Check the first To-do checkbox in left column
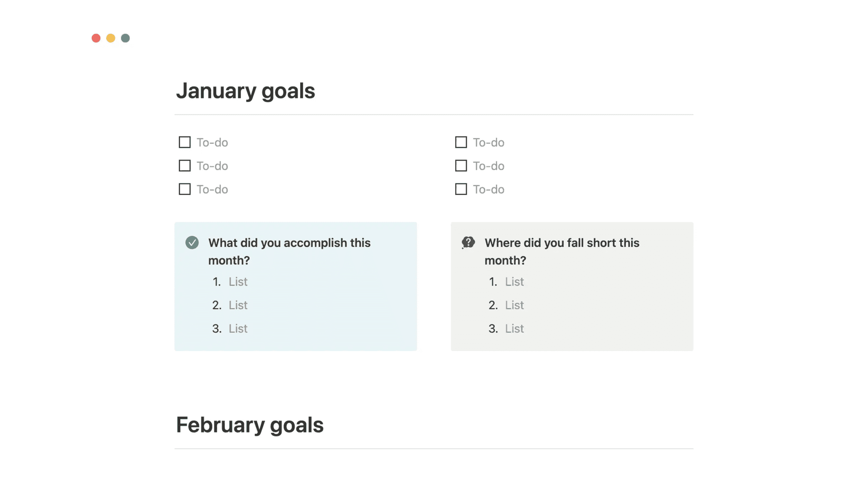 pos(184,142)
